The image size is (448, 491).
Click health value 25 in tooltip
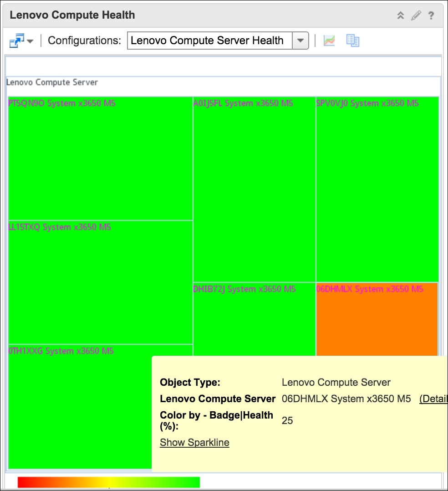287,420
